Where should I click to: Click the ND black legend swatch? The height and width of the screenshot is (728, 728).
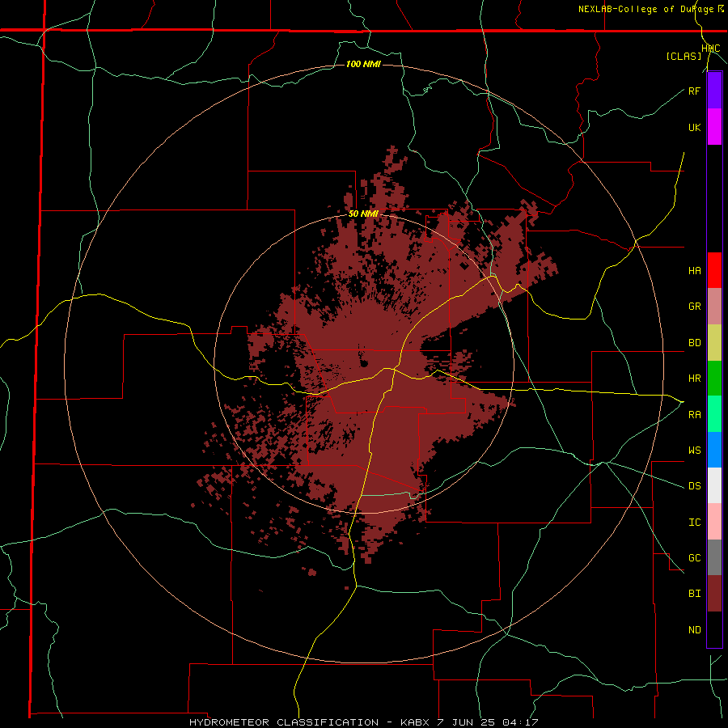[x=714, y=629]
